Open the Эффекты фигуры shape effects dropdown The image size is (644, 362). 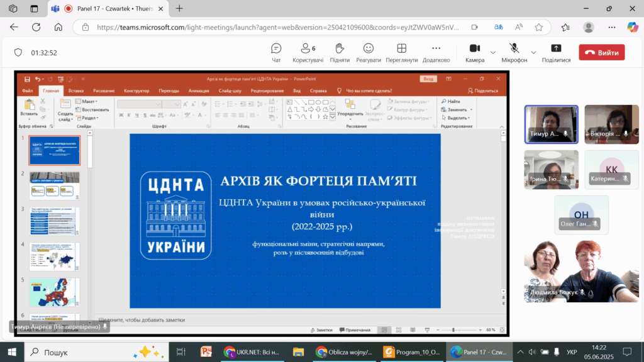pyautogui.click(x=409, y=118)
